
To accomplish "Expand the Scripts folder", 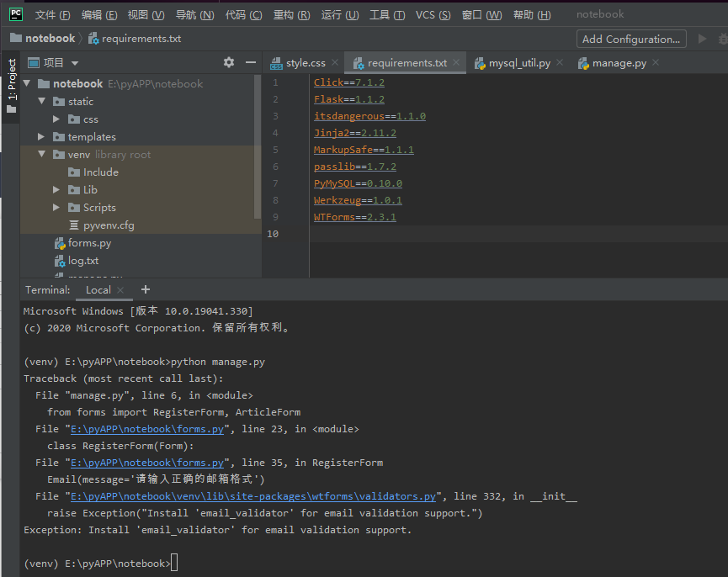I will click(x=57, y=208).
